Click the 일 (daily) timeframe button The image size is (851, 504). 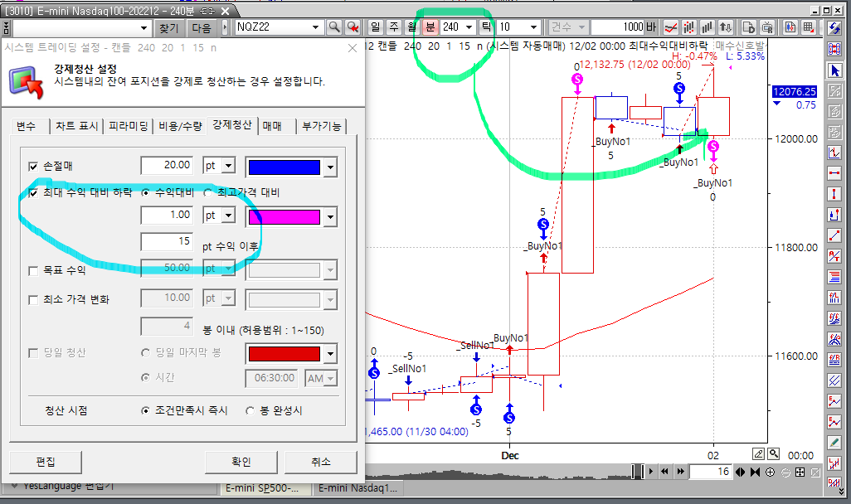coord(376,27)
